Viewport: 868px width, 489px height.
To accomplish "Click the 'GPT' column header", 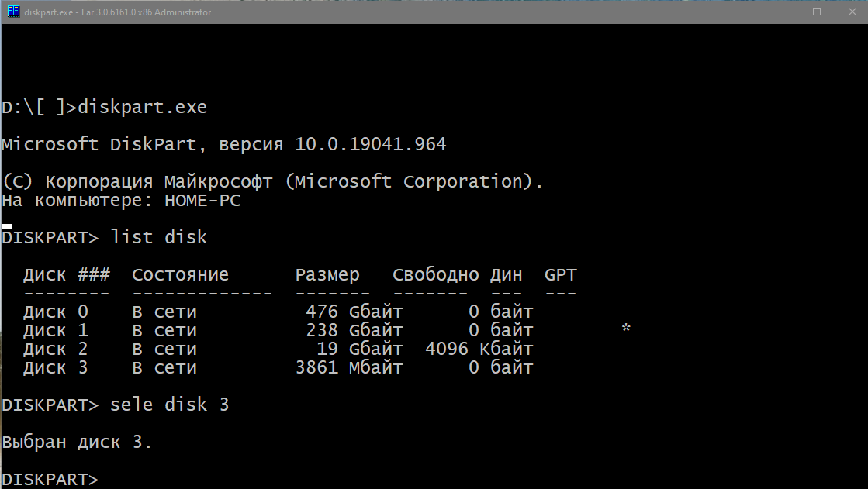I will click(560, 275).
